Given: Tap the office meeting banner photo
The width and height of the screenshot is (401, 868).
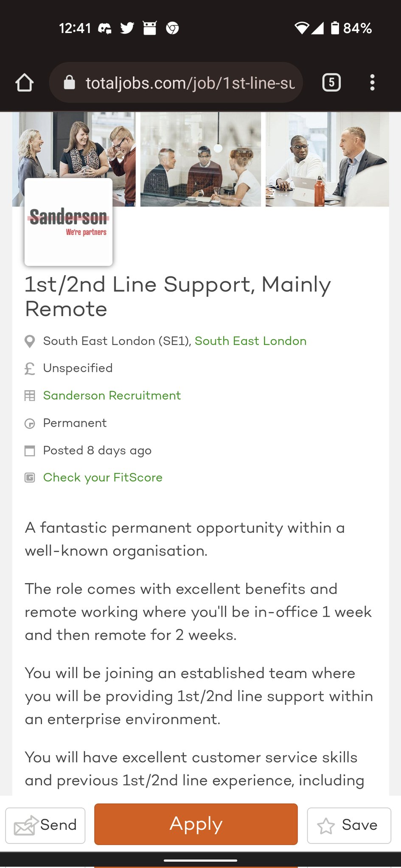Looking at the screenshot, I should point(200,159).
